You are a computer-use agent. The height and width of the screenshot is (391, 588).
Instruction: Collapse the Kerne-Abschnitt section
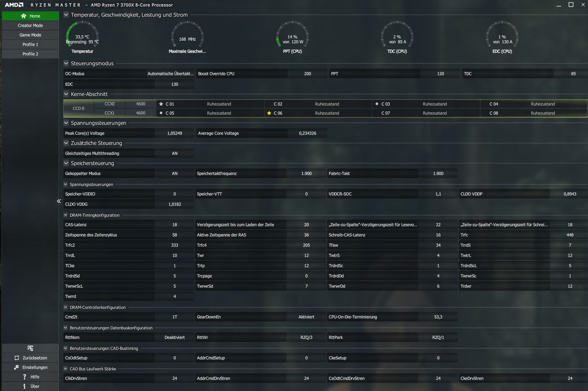click(66, 94)
